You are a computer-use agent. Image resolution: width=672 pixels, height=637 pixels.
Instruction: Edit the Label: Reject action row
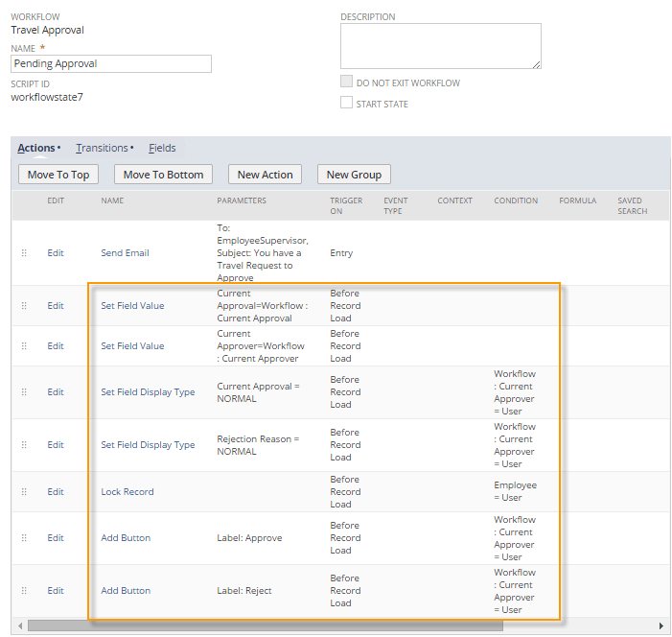[56, 591]
